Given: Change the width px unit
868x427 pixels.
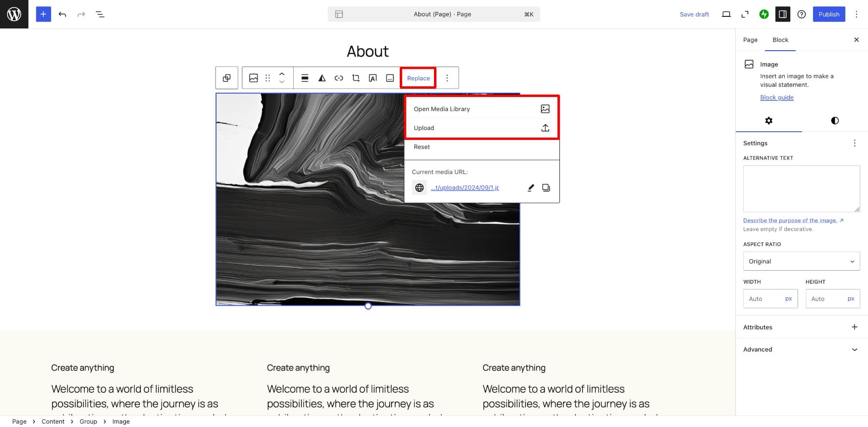Looking at the screenshot, I should [788, 299].
